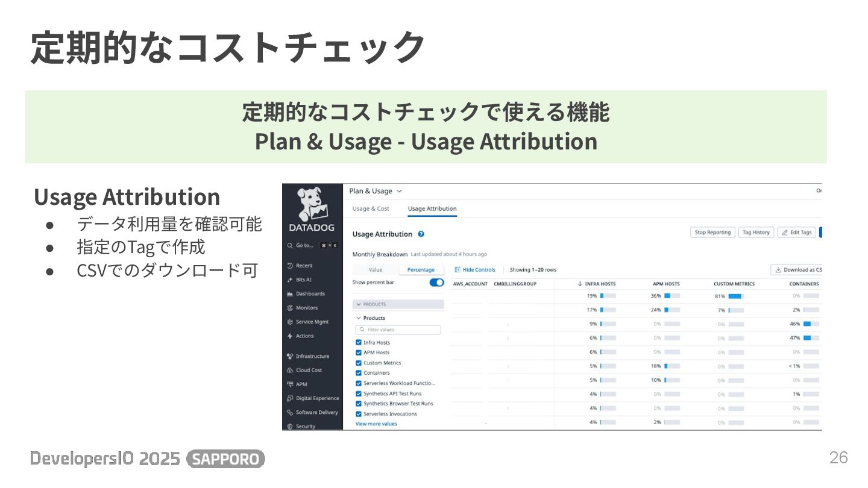868x488 pixels.
Task: Click the Edit Tags button
Action: tap(797, 233)
